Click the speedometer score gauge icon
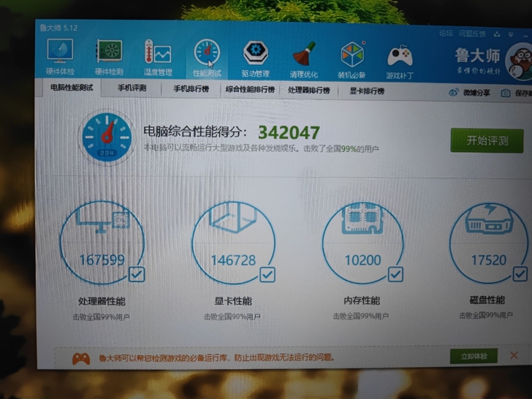Image resolution: width=532 pixels, height=399 pixels. click(x=107, y=137)
